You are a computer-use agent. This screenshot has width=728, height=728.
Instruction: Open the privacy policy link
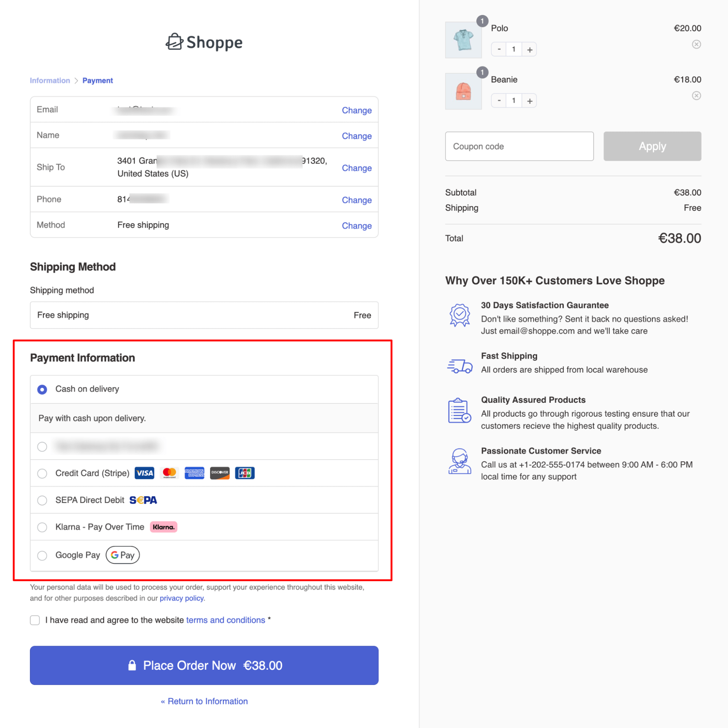click(182, 598)
